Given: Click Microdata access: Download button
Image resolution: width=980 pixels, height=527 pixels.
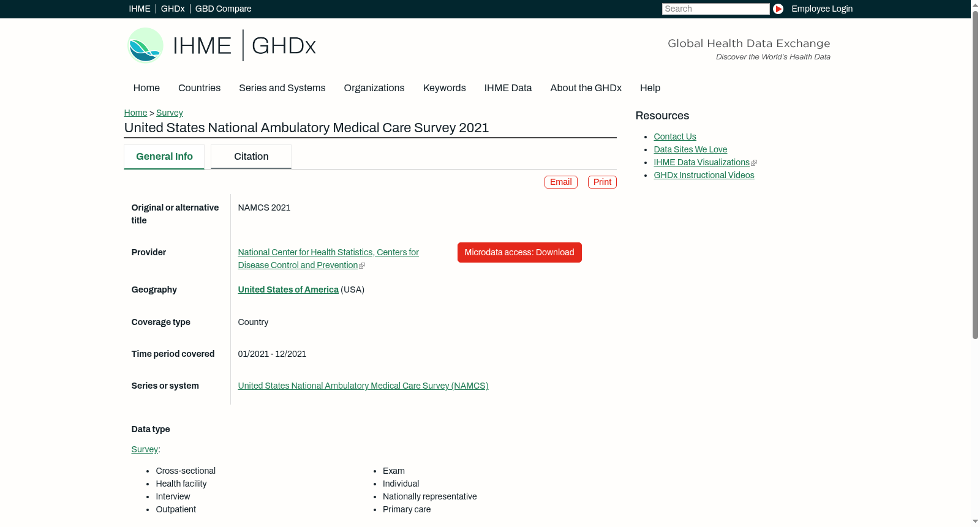Looking at the screenshot, I should (x=519, y=252).
